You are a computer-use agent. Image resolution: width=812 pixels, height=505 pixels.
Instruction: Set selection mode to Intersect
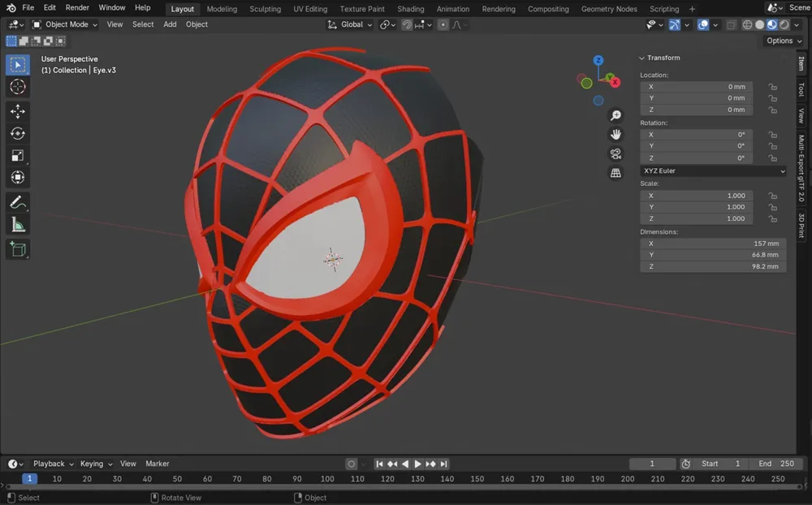point(61,41)
